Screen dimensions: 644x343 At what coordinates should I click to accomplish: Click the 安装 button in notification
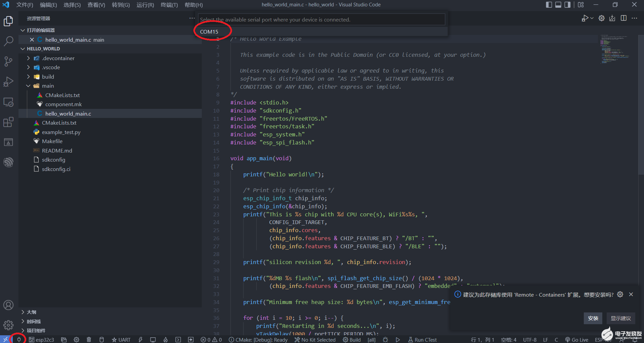593,318
